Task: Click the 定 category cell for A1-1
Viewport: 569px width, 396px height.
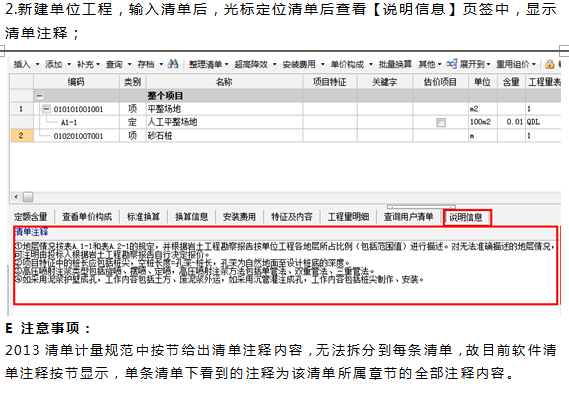Action: (132, 122)
